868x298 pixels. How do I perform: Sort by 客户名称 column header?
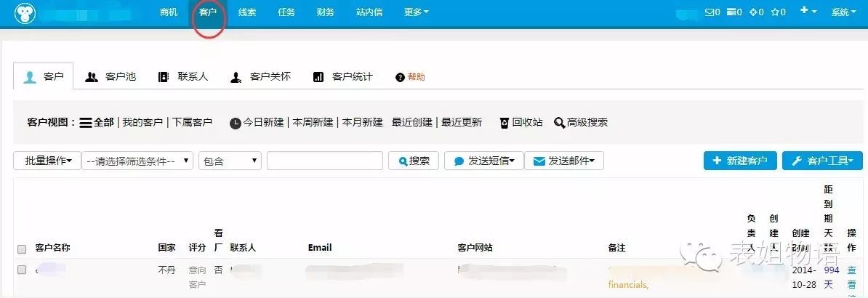(52, 248)
